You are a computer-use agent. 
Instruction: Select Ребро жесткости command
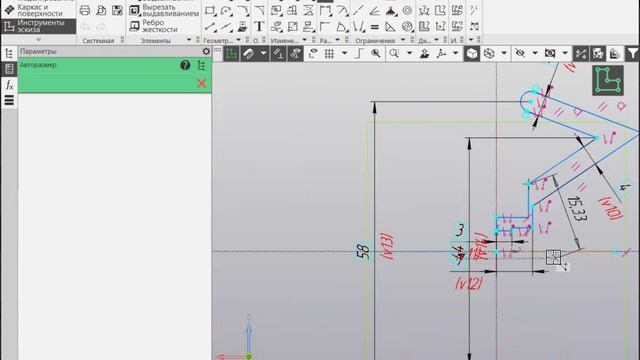[x=153, y=26]
